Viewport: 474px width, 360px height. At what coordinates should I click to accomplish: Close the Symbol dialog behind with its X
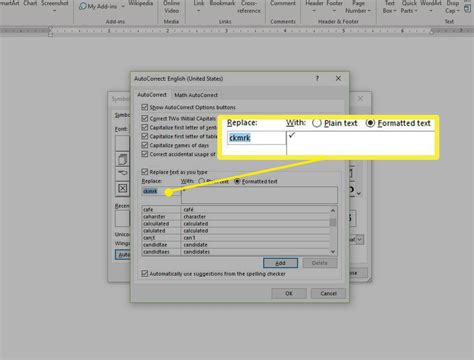click(x=360, y=99)
